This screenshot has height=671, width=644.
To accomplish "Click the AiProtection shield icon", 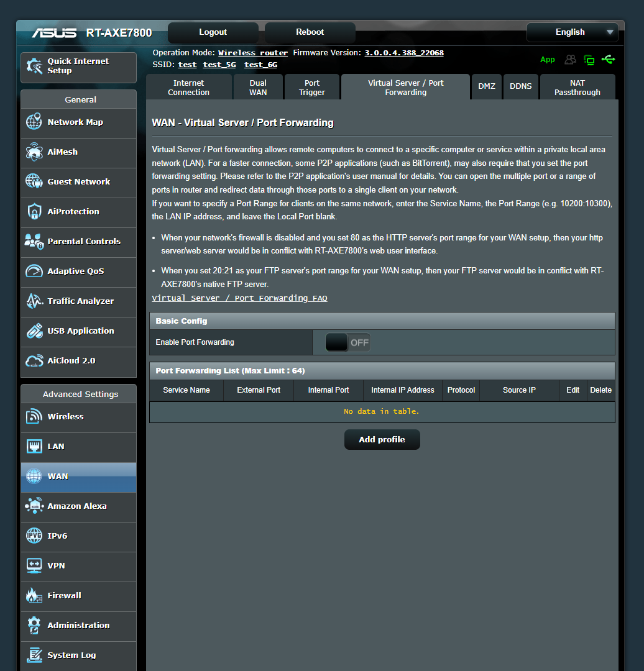I will click(34, 211).
